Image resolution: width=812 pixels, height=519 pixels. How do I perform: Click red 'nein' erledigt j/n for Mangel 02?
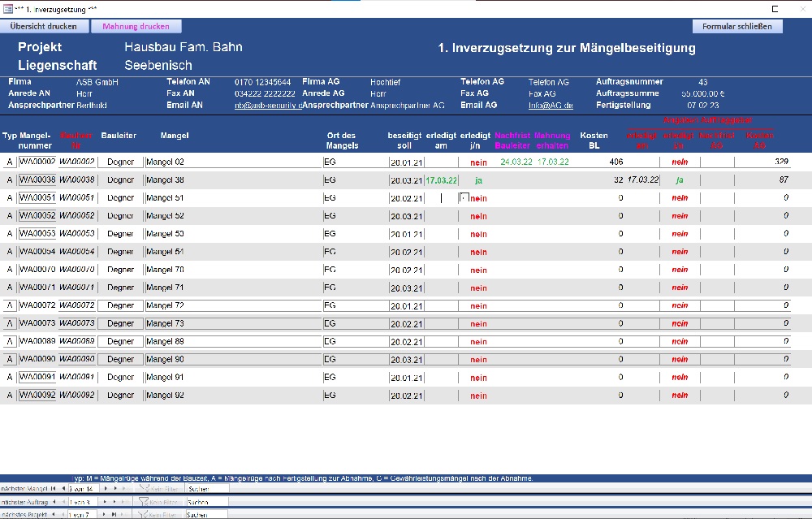478,162
